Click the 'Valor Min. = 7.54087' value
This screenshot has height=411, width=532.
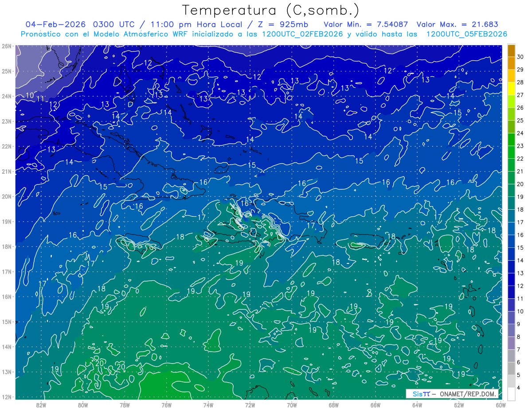click(x=366, y=24)
